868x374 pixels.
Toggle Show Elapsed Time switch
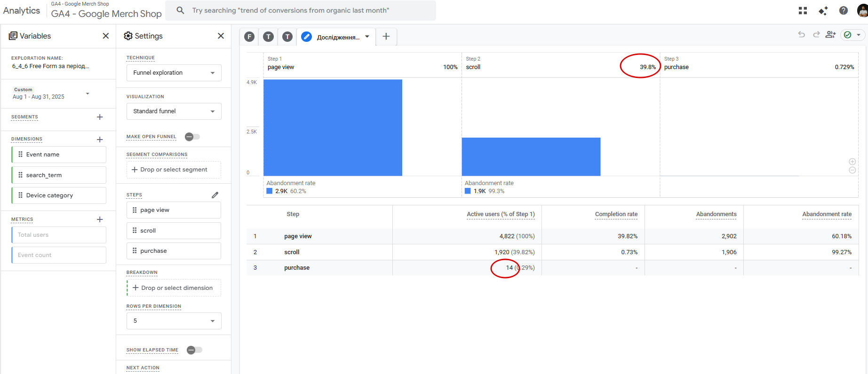coord(194,350)
